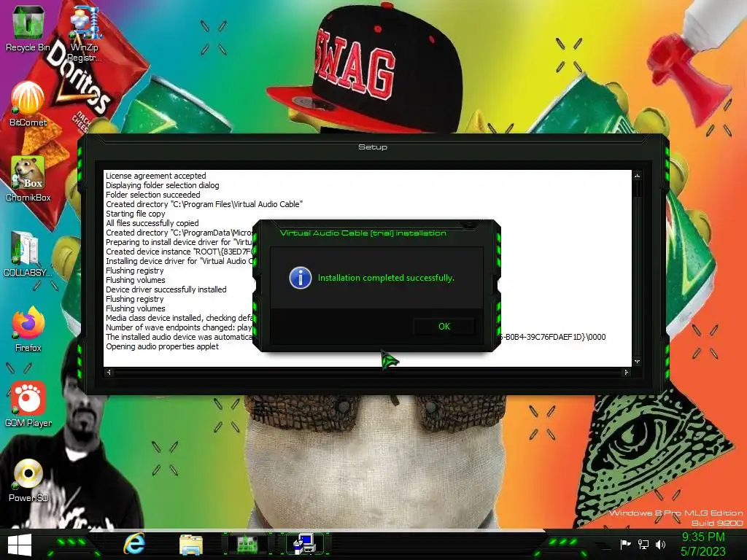The width and height of the screenshot is (747, 560).
Task: Launch BitComet from the desktop
Action: coord(28,104)
